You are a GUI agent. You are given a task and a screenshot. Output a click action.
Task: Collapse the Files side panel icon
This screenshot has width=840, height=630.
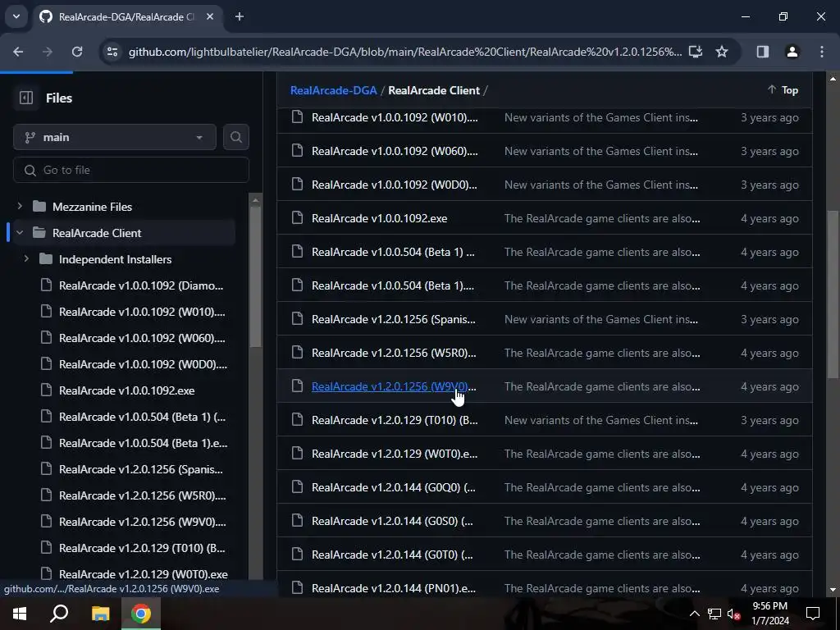[x=25, y=98]
